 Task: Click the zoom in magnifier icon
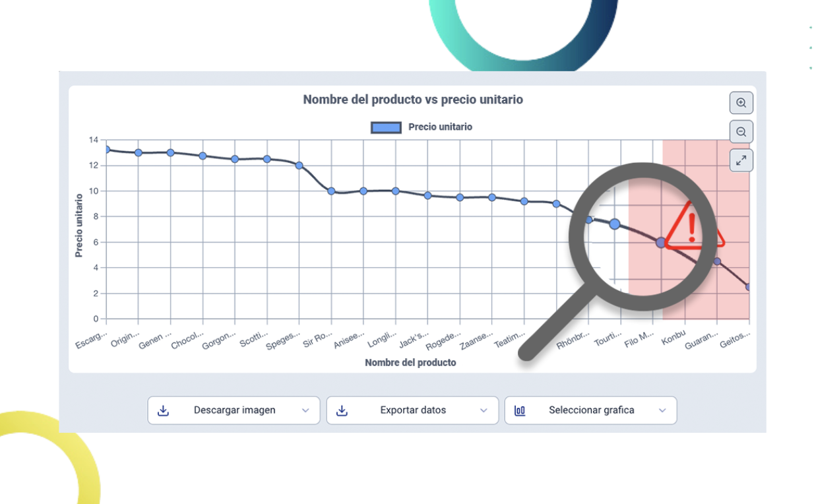tap(741, 103)
